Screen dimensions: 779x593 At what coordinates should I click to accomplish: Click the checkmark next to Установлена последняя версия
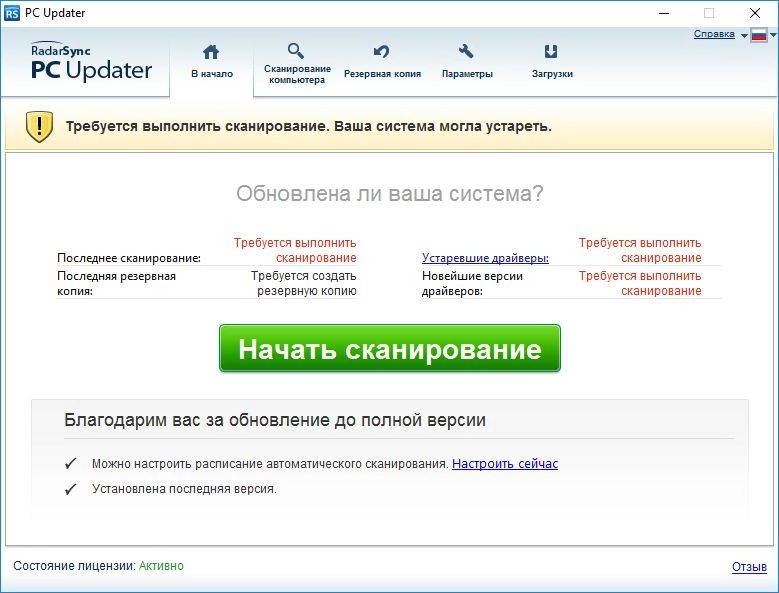pos(71,489)
